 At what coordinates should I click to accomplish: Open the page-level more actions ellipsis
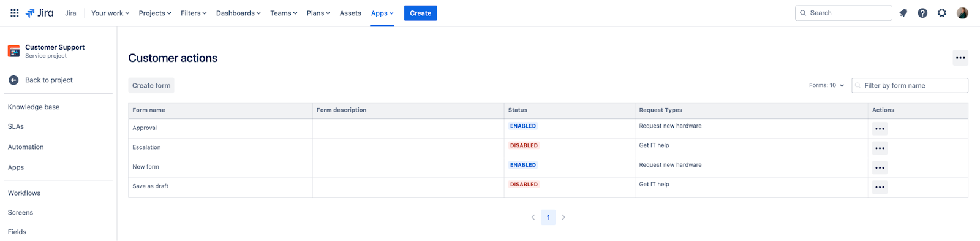[960, 58]
